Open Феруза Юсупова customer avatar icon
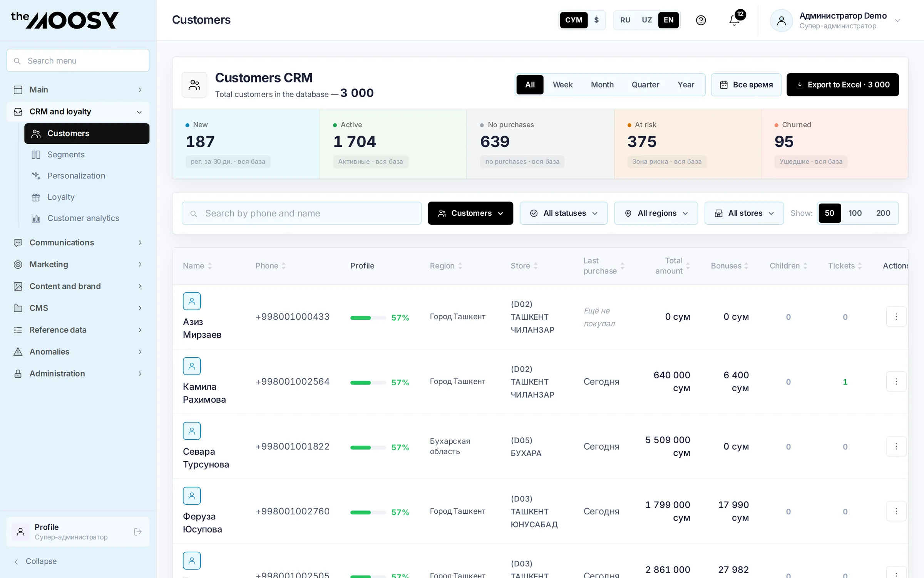Viewport: 924px width, 578px height. [192, 496]
